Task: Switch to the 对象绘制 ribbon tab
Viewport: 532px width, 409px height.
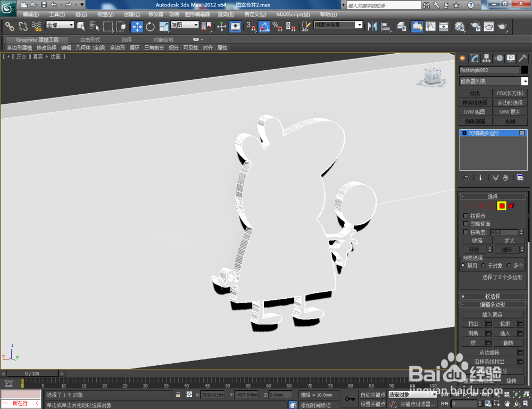Action: (x=163, y=40)
